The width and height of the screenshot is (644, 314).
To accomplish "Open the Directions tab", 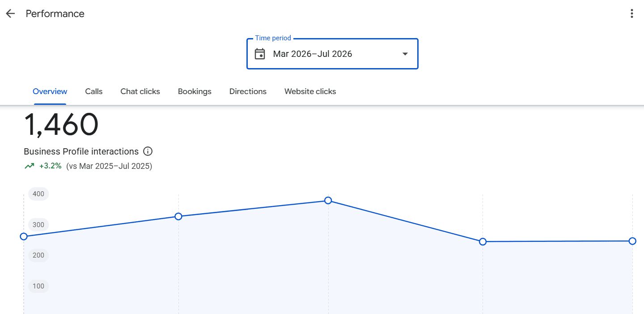I will click(248, 91).
